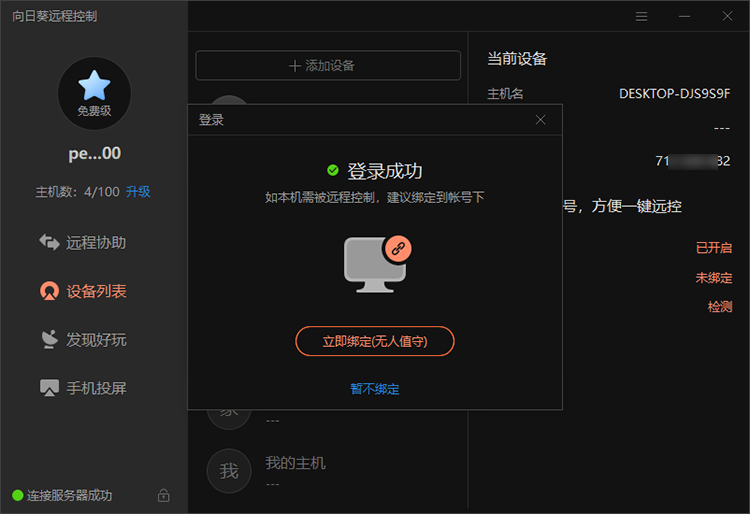Screen dimensions: 750x514
Task: Open 手机投屏 in the sidebar
Action: 83,388
